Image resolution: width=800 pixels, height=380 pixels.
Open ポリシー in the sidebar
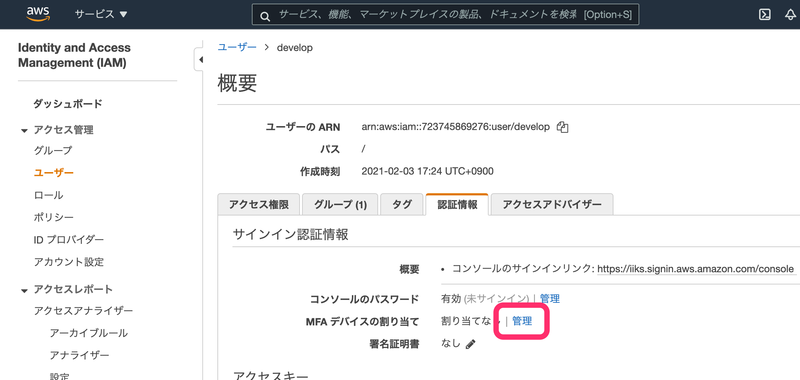tap(54, 217)
